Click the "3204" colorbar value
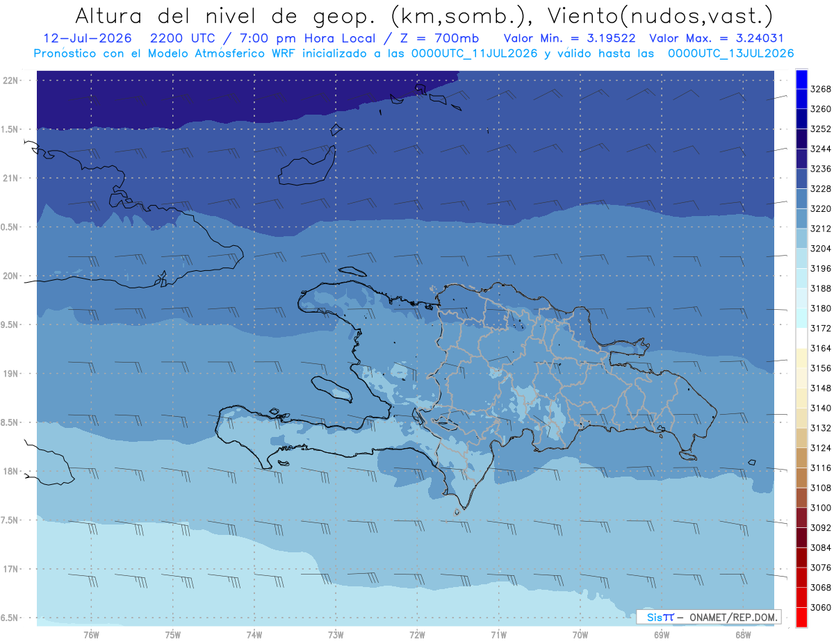The height and width of the screenshot is (644, 834). [821, 249]
